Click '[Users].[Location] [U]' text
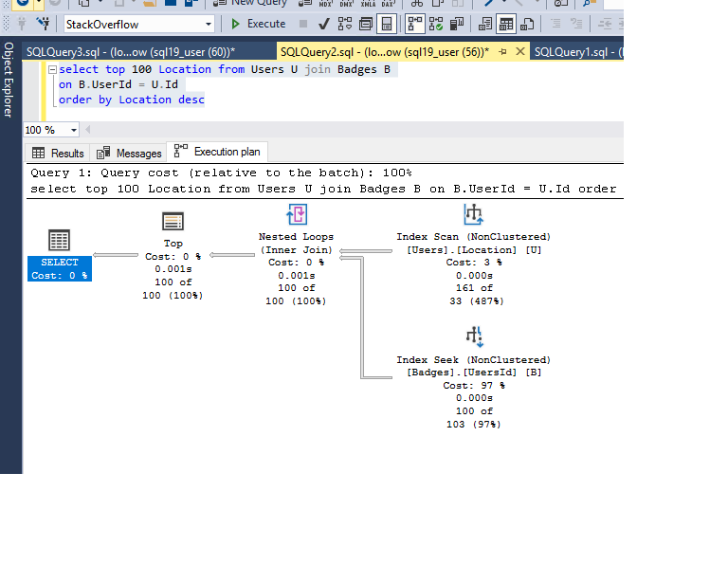Screen dimensions: 728x582 (x=474, y=250)
